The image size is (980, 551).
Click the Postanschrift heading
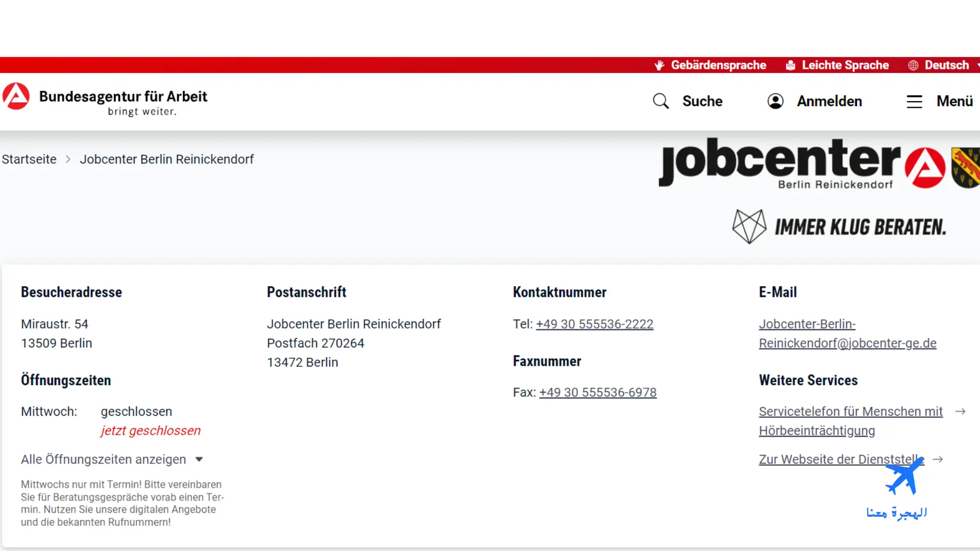click(306, 292)
